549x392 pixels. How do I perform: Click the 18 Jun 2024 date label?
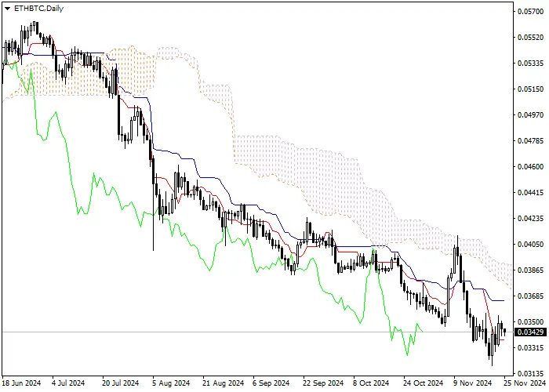coord(22,383)
